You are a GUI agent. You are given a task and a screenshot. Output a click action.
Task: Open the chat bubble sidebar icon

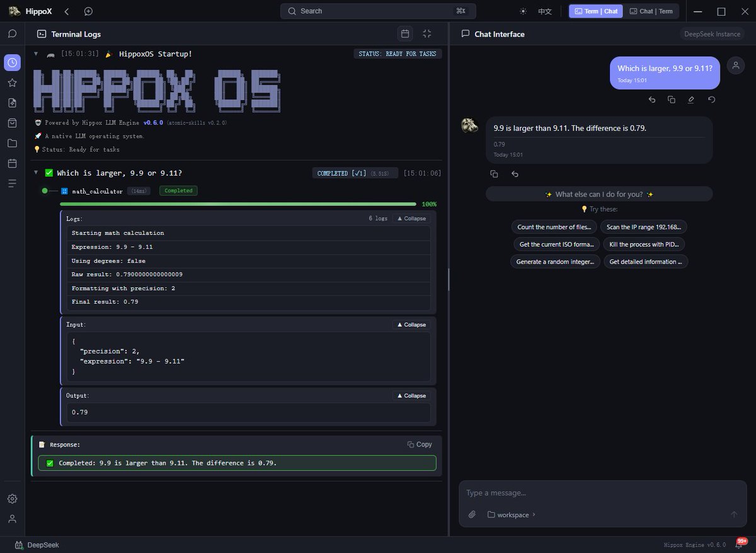pos(12,34)
